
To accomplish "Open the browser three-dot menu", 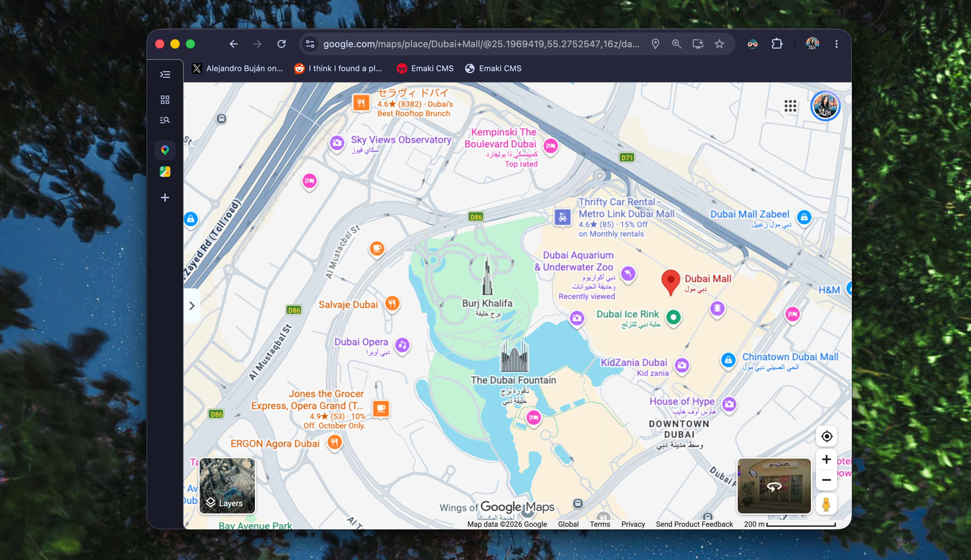I will [x=836, y=44].
